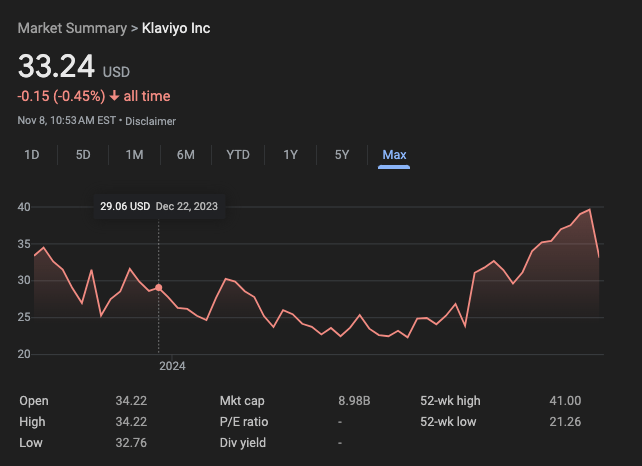Click the Mkt cap 8.98B value
Image resolution: width=642 pixels, height=466 pixels.
[354, 401]
